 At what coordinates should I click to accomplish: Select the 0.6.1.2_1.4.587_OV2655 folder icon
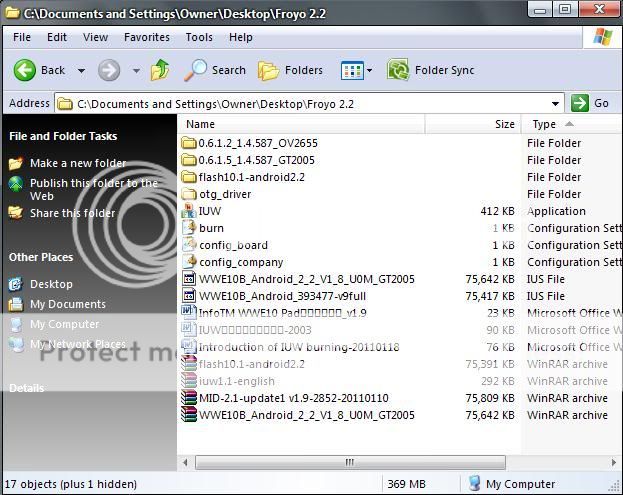tap(189, 143)
